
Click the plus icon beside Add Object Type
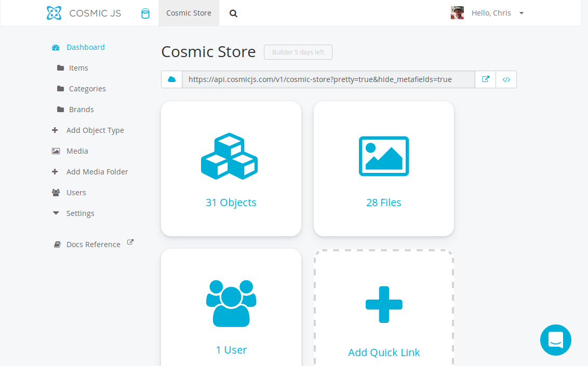55,130
